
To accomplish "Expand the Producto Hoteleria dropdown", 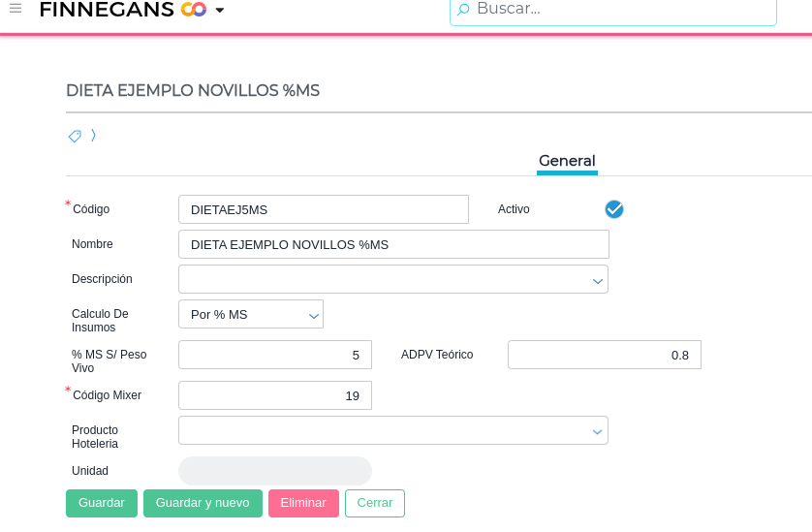I will click(597, 431).
